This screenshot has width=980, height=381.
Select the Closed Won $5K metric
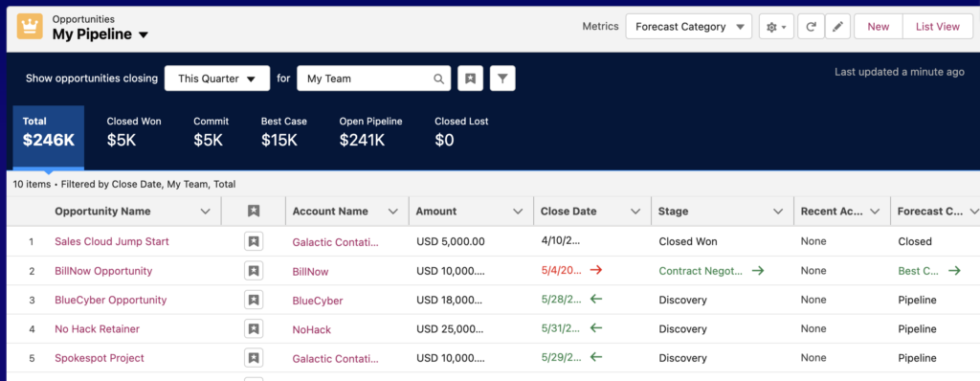(x=134, y=132)
